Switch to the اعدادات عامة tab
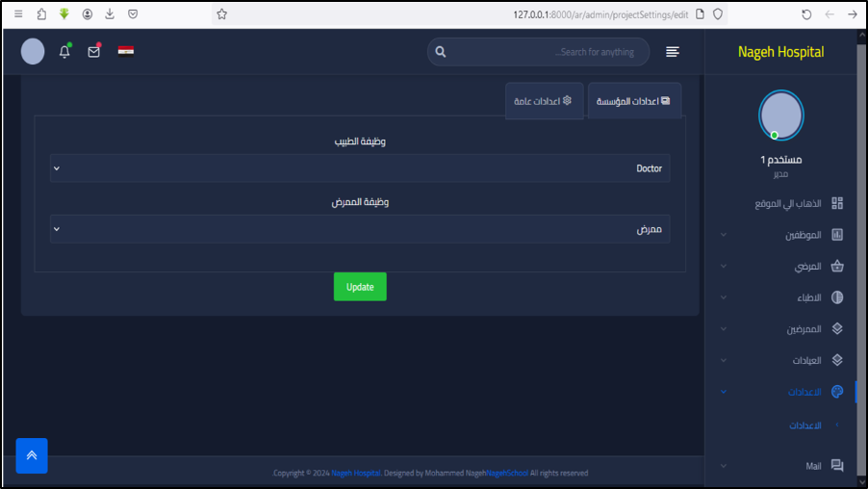868x489 pixels. (544, 100)
